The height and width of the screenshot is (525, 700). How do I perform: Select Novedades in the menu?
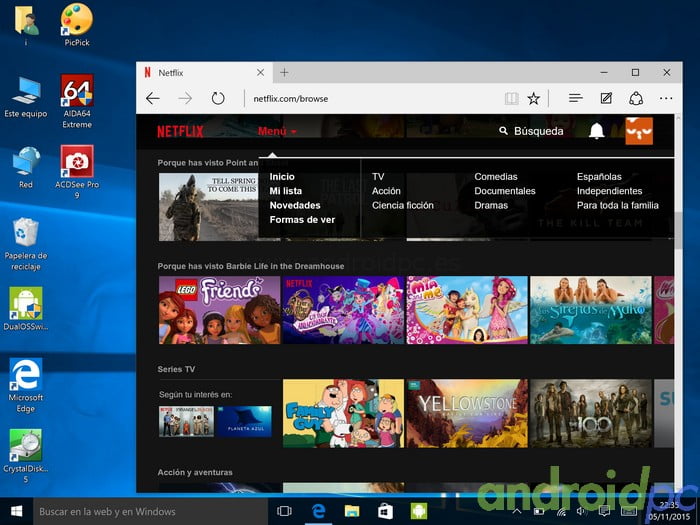pyautogui.click(x=295, y=205)
